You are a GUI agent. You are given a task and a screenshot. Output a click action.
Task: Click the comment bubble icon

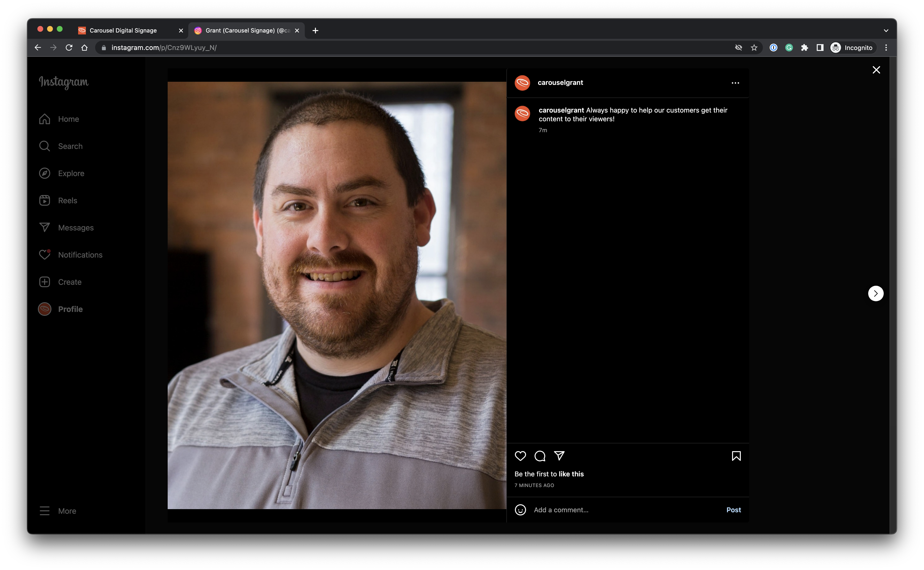coord(540,456)
